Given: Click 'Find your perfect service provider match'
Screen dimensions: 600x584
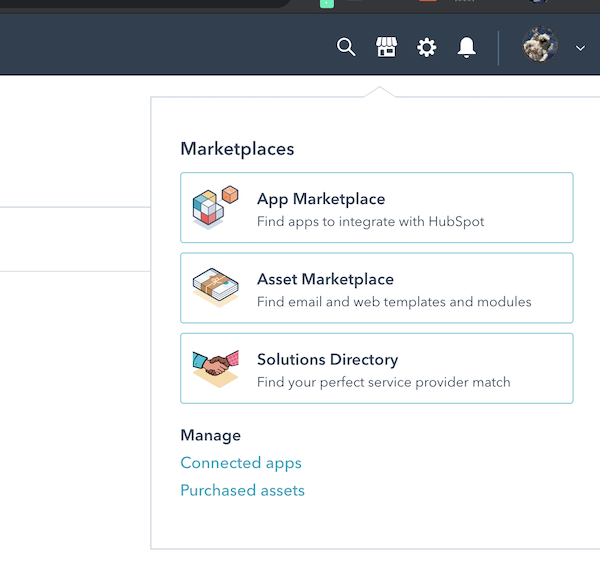Looking at the screenshot, I should pyautogui.click(x=383, y=382).
